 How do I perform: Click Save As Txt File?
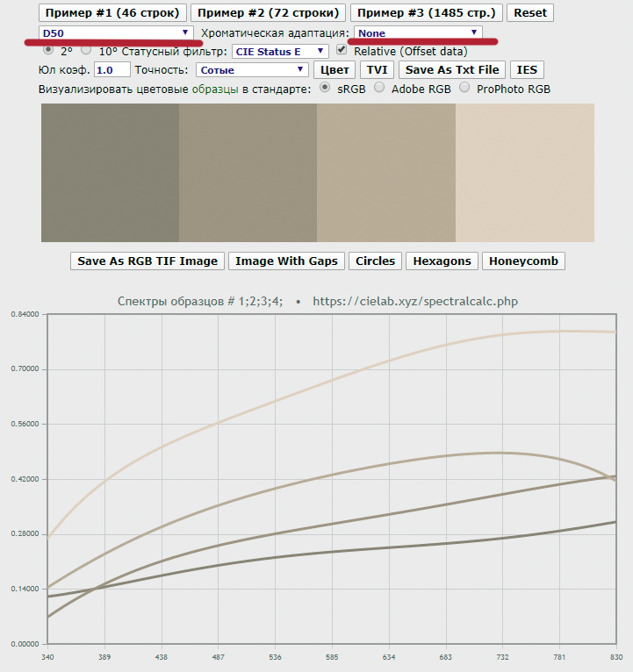[x=452, y=69]
